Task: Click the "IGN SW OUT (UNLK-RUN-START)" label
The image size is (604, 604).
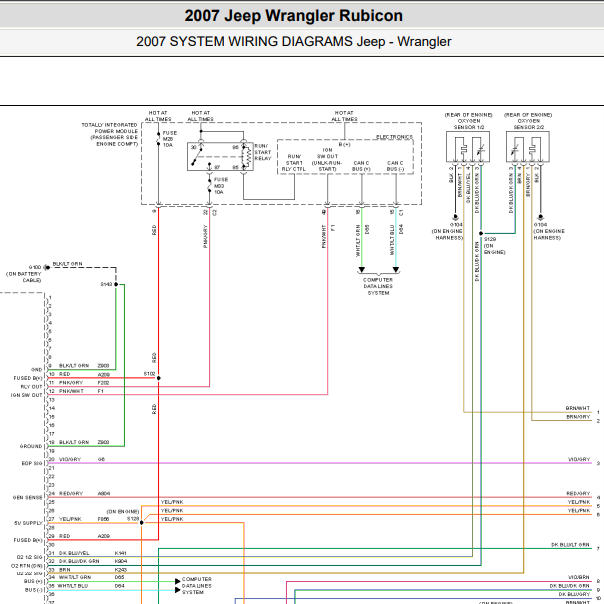Action: click(x=327, y=159)
